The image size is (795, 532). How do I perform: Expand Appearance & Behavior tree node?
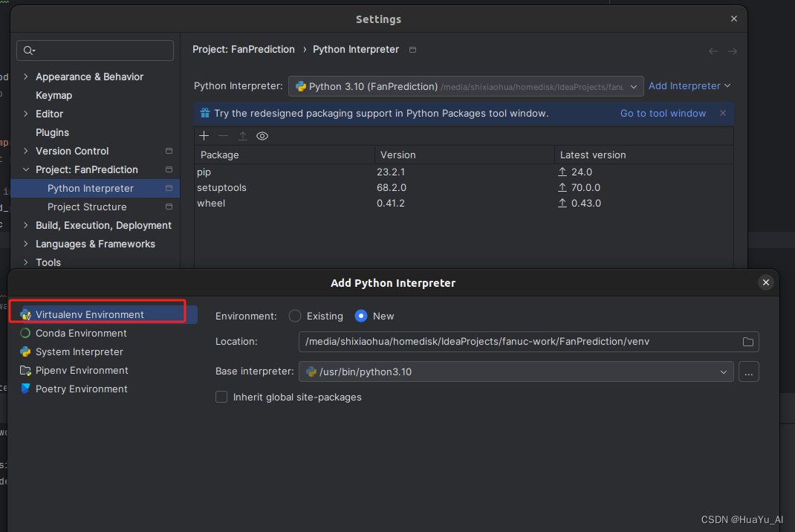[x=26, y=77]
